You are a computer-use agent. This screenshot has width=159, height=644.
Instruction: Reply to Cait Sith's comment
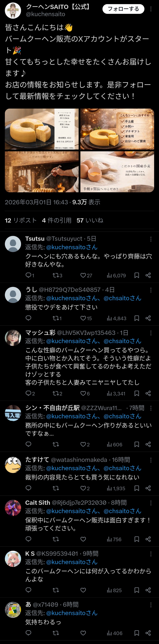click(x=28, y=539)
